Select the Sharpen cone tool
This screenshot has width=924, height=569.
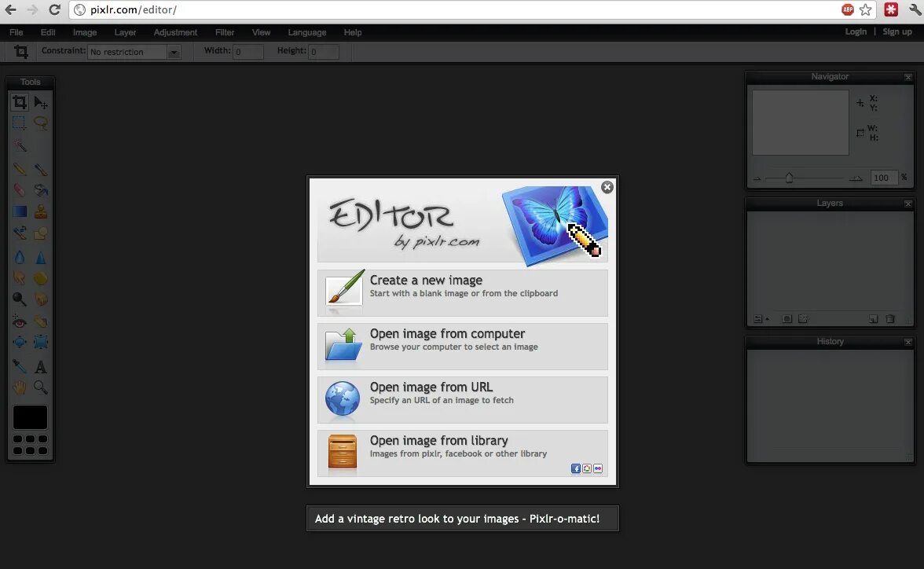pyautogui.click(x=41, y=258)
